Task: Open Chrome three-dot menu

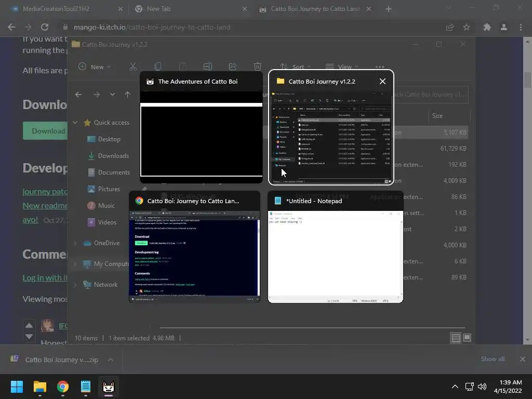Action: [521, 27]
